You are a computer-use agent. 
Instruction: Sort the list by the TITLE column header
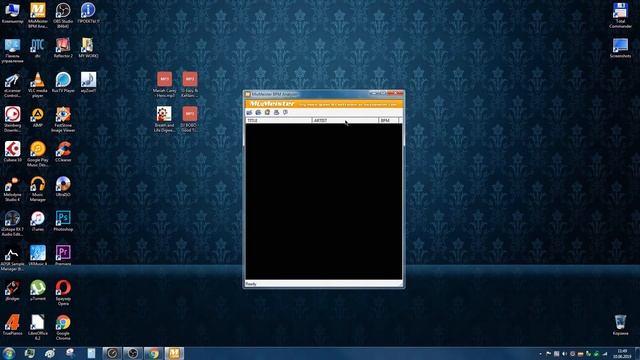pos(279,120)
